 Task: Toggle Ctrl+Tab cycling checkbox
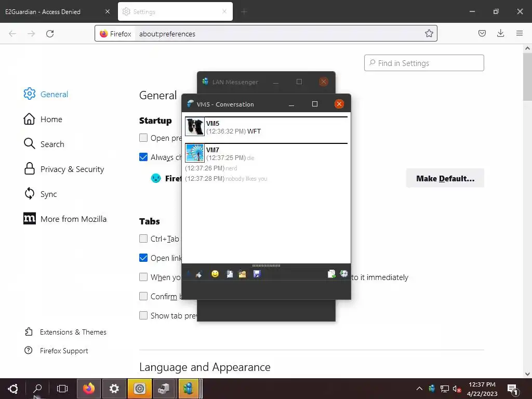[143, 238]
